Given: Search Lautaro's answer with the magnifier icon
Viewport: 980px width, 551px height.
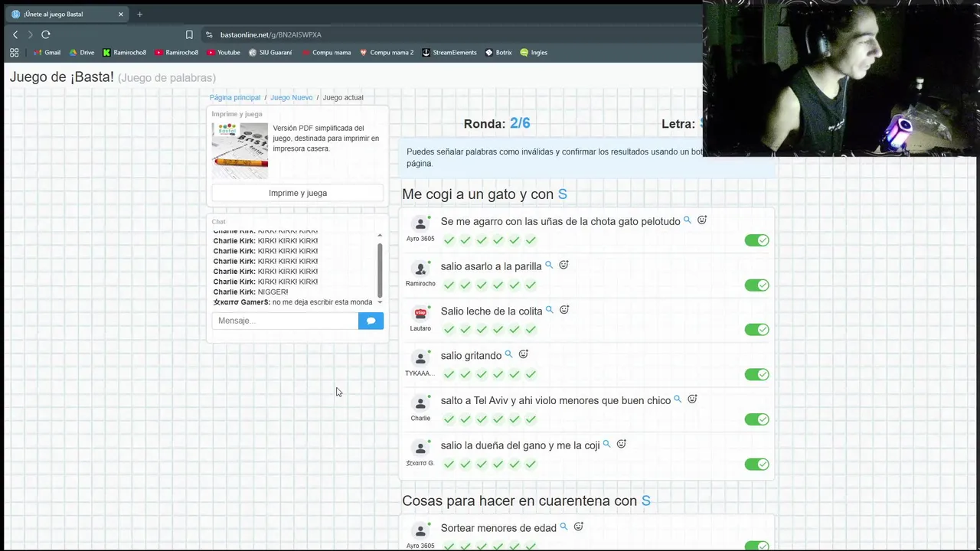Looking at the screenshot, I should (550, 310).
